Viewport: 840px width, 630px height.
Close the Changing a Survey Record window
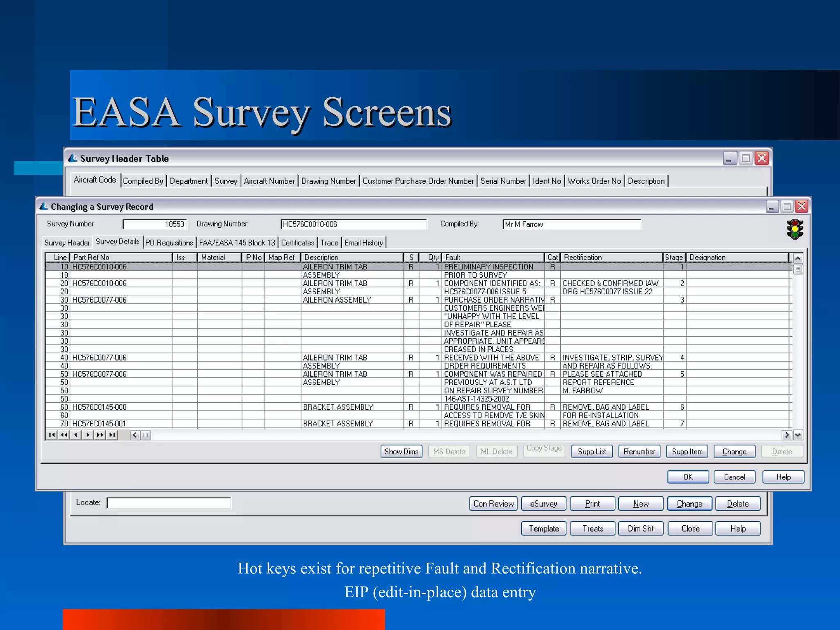point(801,206)
